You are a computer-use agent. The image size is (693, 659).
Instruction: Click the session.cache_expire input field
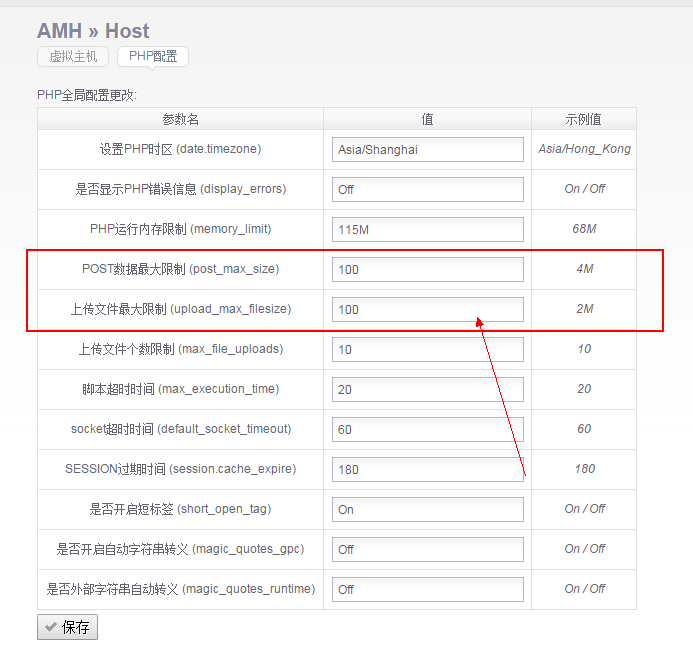pyautogui.click(x=428, y=469)
